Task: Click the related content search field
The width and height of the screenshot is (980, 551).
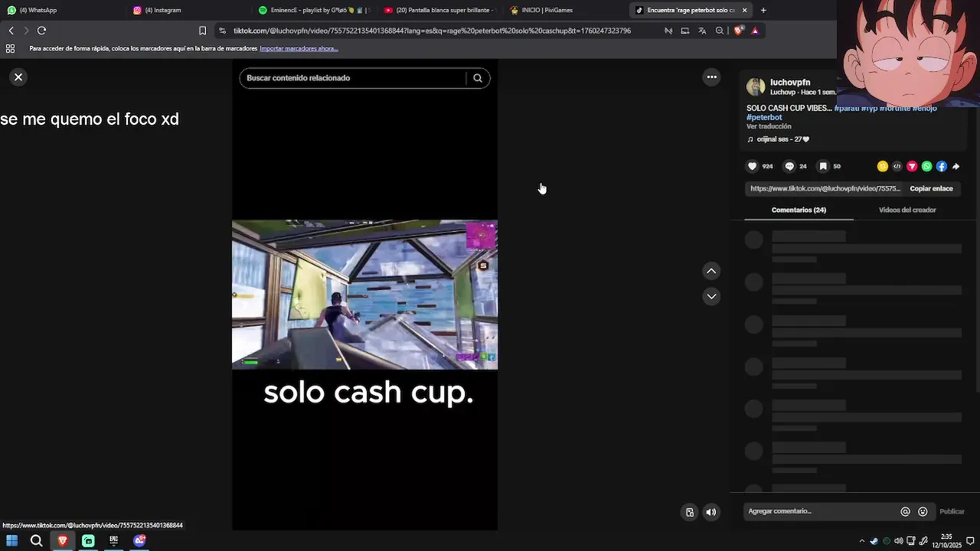Action: (x=354, y=78)
